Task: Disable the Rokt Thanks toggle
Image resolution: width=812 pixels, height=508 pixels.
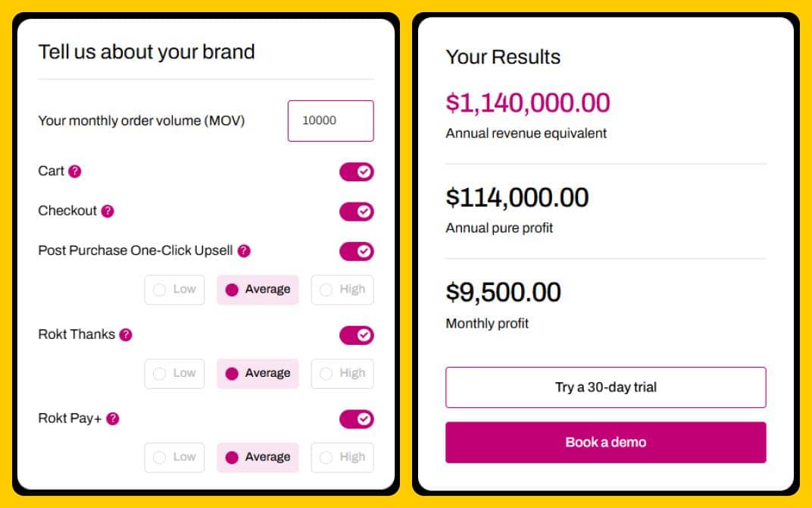Action: click(356, 335)
